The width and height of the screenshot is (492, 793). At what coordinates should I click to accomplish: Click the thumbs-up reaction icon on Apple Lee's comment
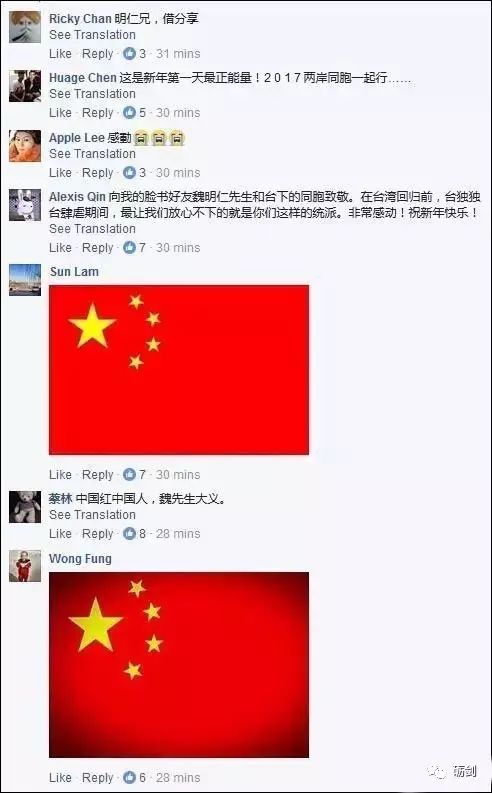(x=130, y=172)
